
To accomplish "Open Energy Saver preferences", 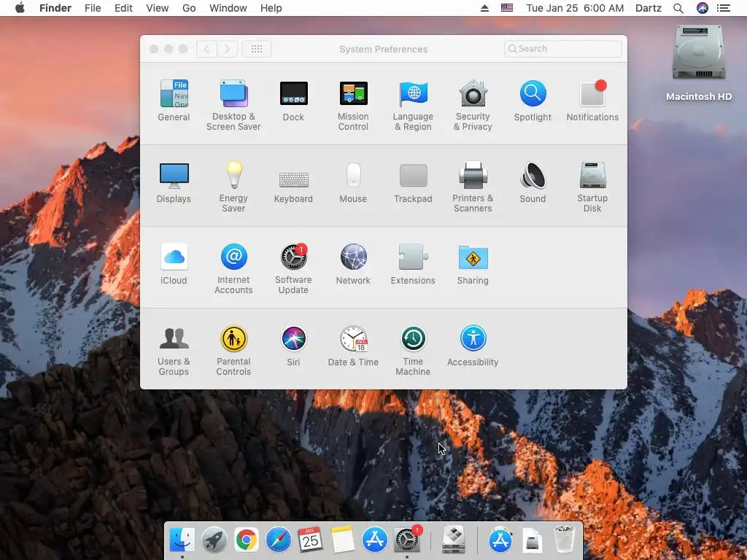I will click(x=233, y=187).
